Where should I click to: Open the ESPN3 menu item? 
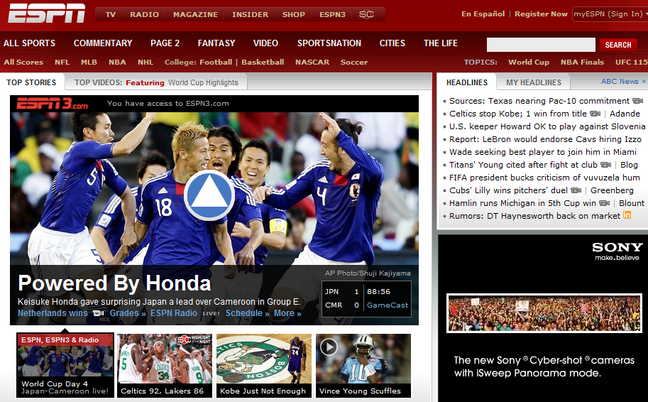coord(332,14)
